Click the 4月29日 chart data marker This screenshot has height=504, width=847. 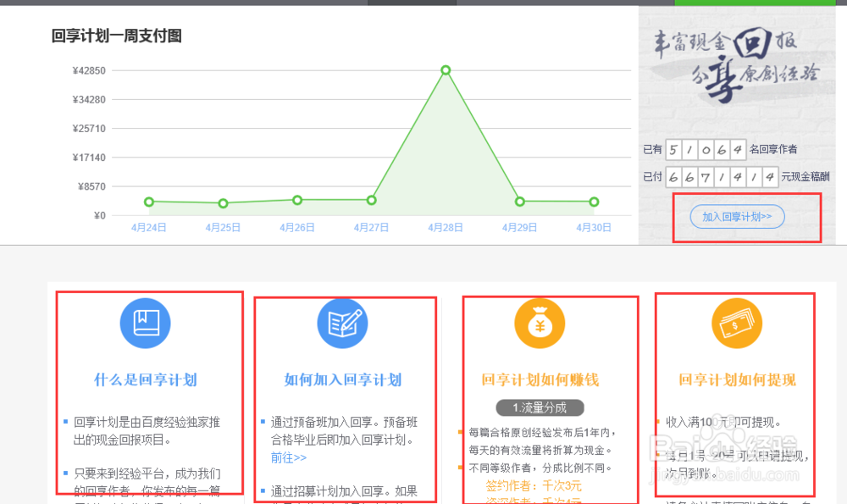pos(518,202)
